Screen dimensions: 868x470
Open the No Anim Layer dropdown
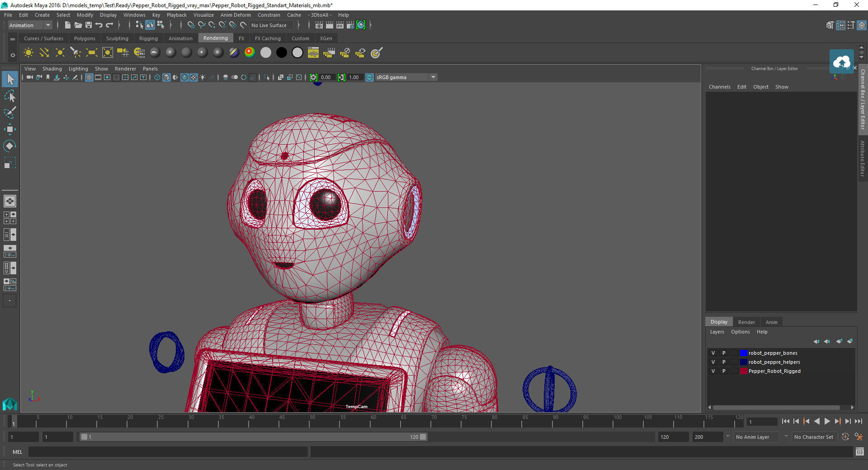click(x=757, y=437)
